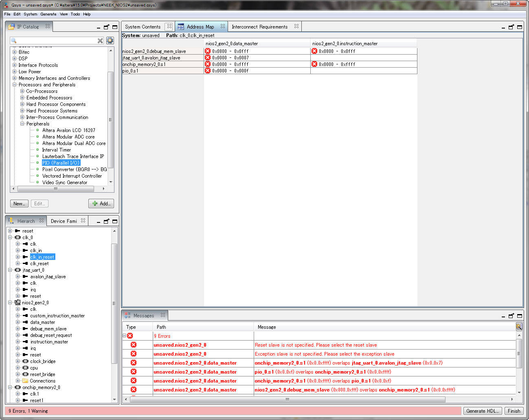
Task: Collapse the clk_0 node in Hierarchy
Action: 10,237
